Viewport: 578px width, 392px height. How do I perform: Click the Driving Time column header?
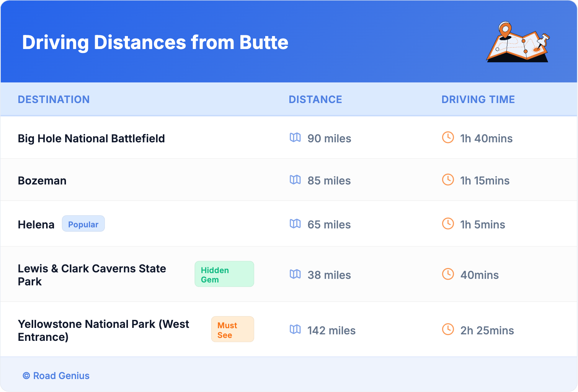[x=478, y=99]
